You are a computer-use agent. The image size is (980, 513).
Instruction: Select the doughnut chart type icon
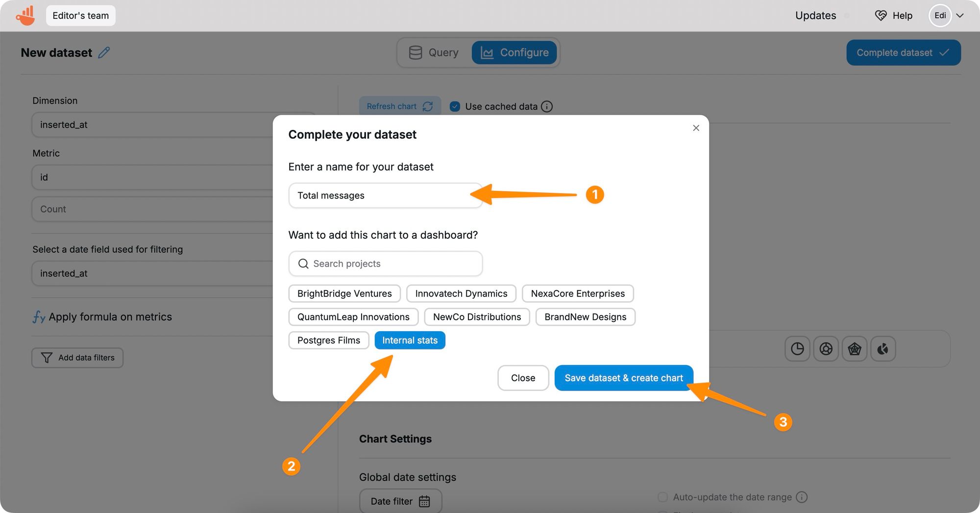pyautogui.click(x=826, y=349)
